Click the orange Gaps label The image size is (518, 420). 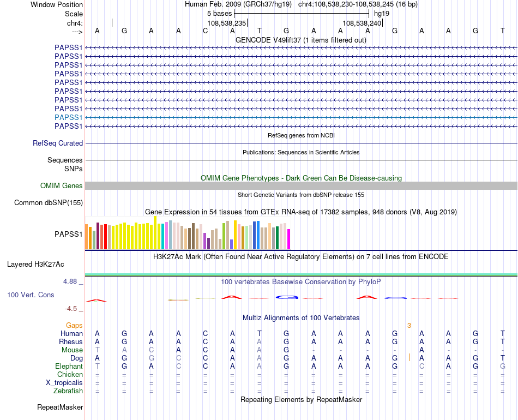pyautogui.click(x=74, y=326)
